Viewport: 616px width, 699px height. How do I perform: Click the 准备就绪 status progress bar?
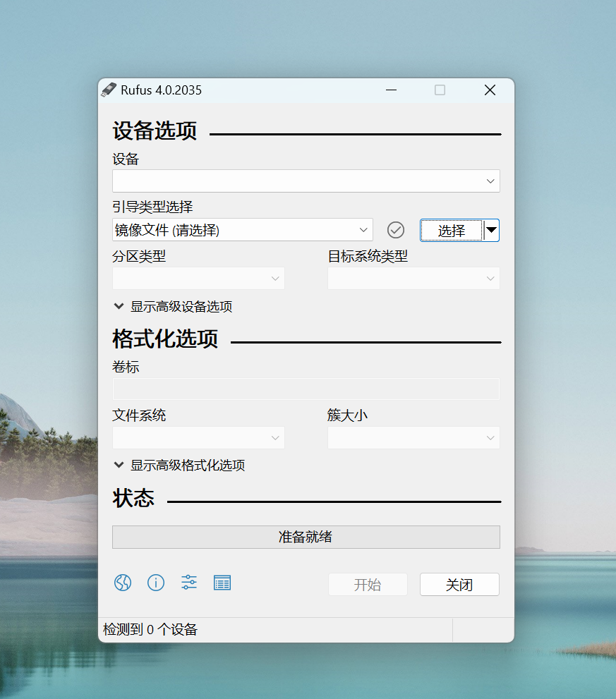point(306,537)
